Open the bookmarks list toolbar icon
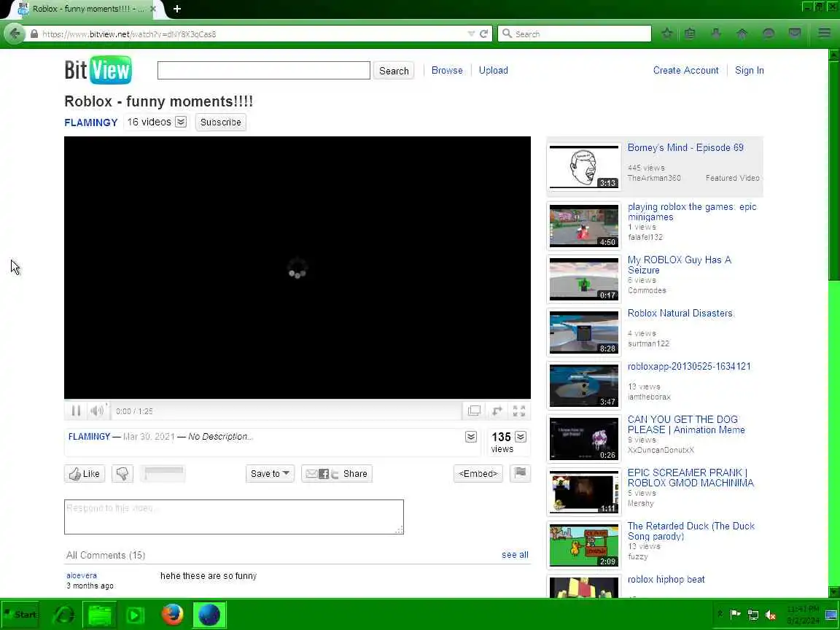The image size is (840, 630). click(x=690, y=34)
